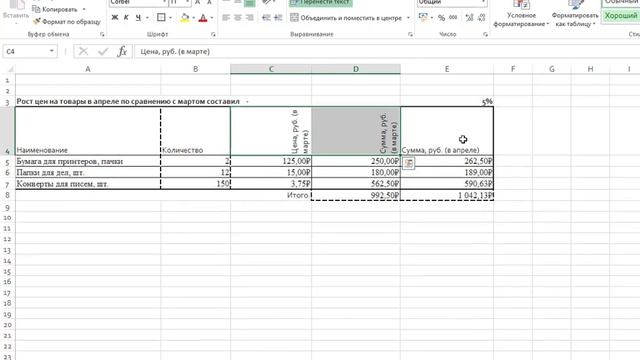Select cell "Сумма, руб. (в апреле)"
The image size is (640, 360).
pyautogui.click(x=447, y=131)
